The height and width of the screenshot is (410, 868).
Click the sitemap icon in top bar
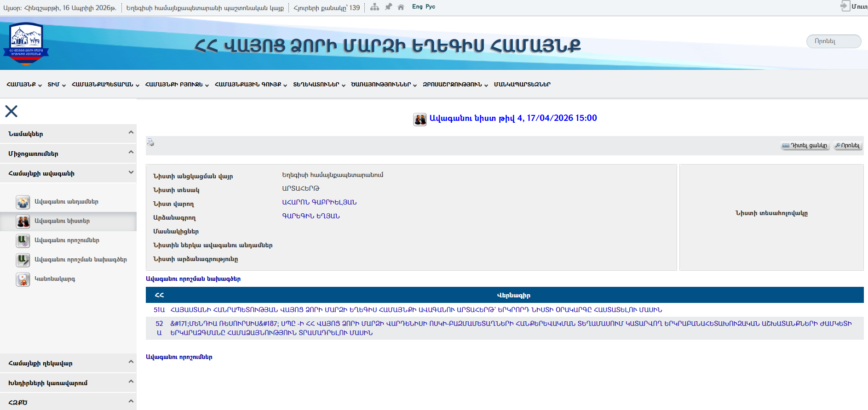(375, 7)
